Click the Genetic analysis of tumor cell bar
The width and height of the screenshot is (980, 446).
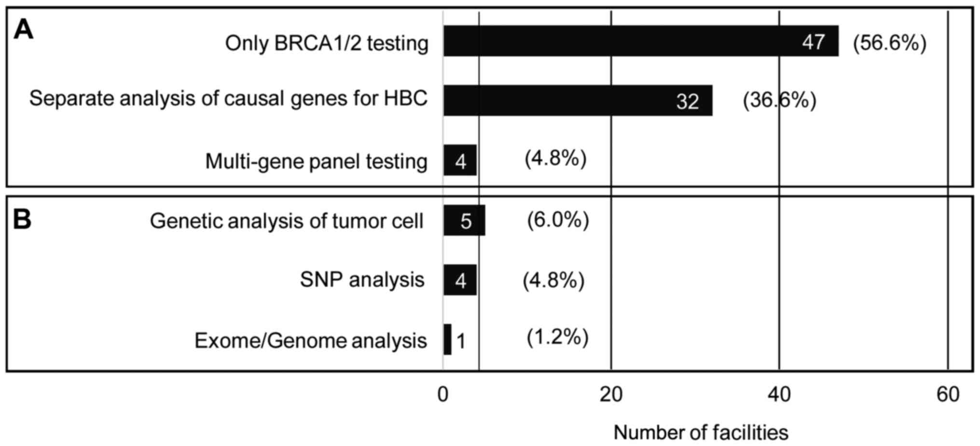coord(464,221)
